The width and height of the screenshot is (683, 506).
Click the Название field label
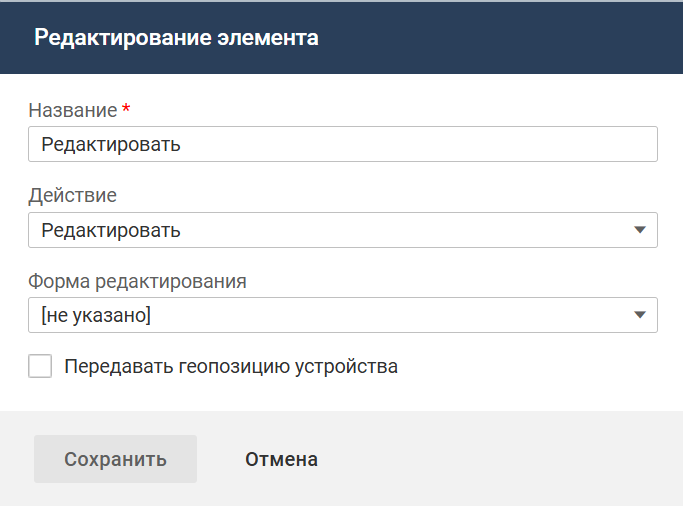pyautogui.click(x=72, y=109)
